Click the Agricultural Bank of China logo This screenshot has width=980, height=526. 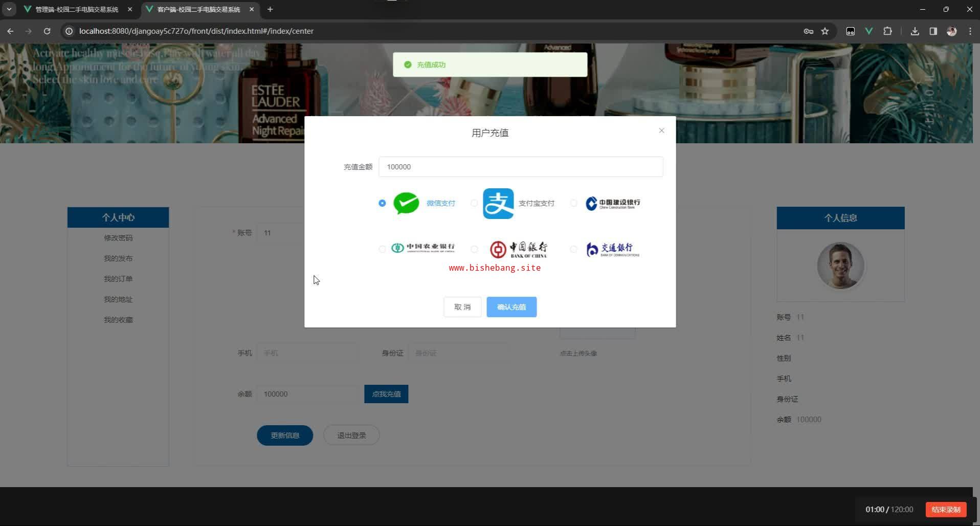pos(422,248)
